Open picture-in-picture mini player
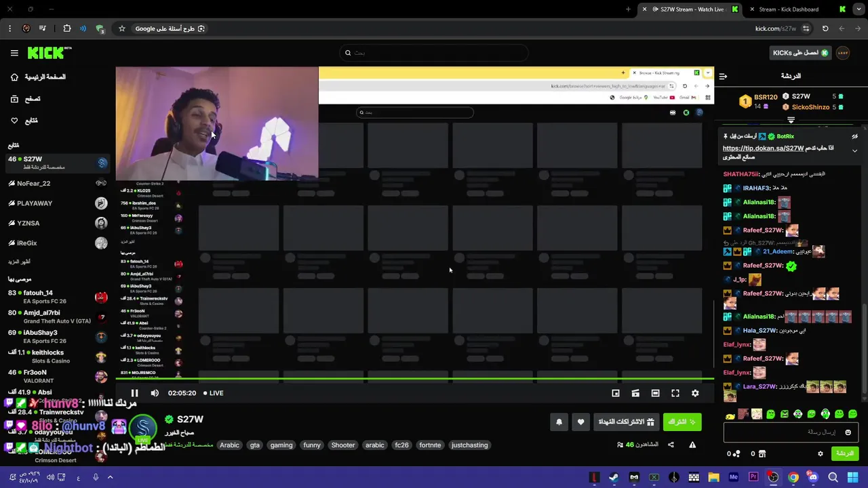This screenshot has height=488, width=868. pyautogui.click(x=616, y=393)
